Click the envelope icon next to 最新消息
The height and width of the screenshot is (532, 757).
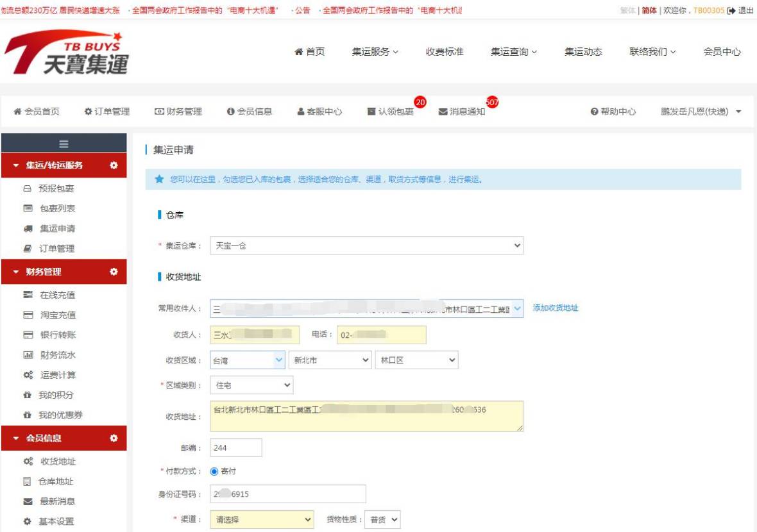(28, 502)
